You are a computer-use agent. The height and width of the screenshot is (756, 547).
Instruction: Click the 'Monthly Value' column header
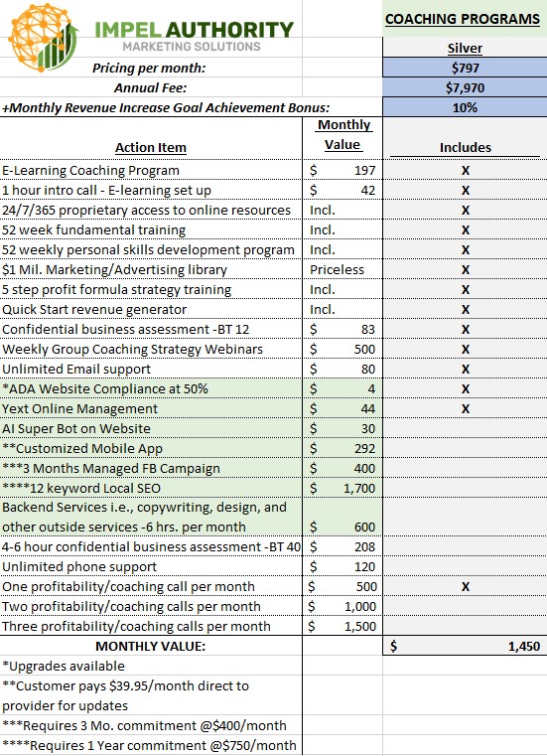pyautogui.click(x=342, y=134)
